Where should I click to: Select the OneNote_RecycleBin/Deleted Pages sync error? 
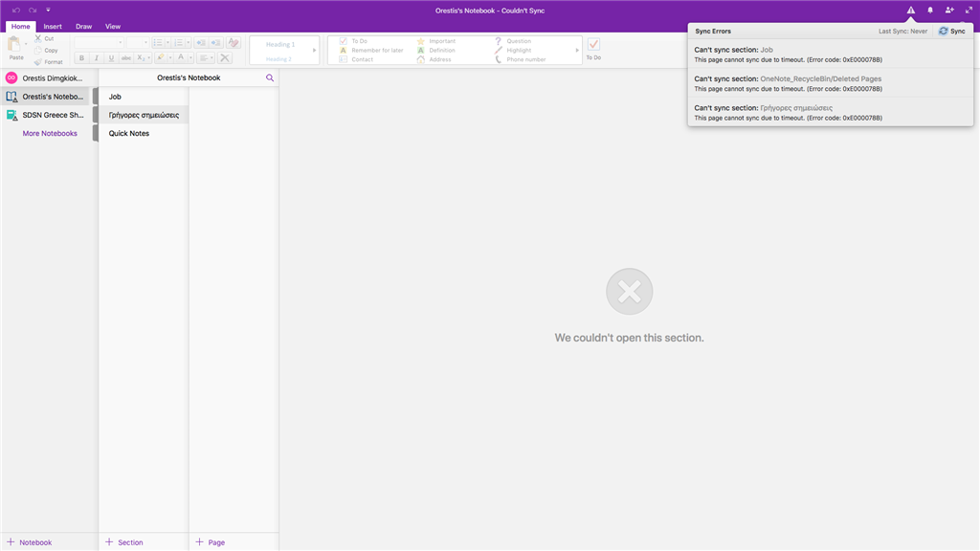(830, 84)
